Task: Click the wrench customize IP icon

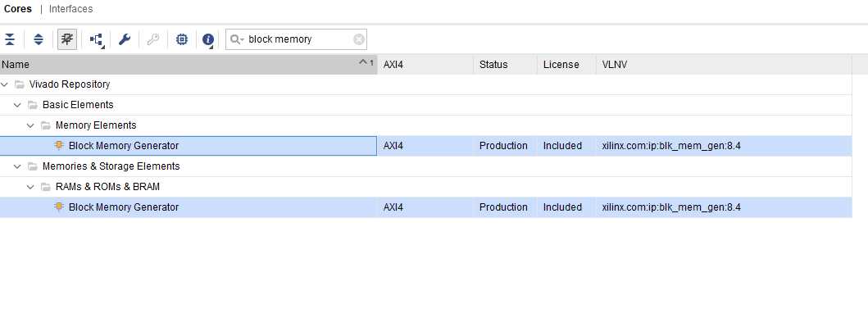Action: click(125, 39)
